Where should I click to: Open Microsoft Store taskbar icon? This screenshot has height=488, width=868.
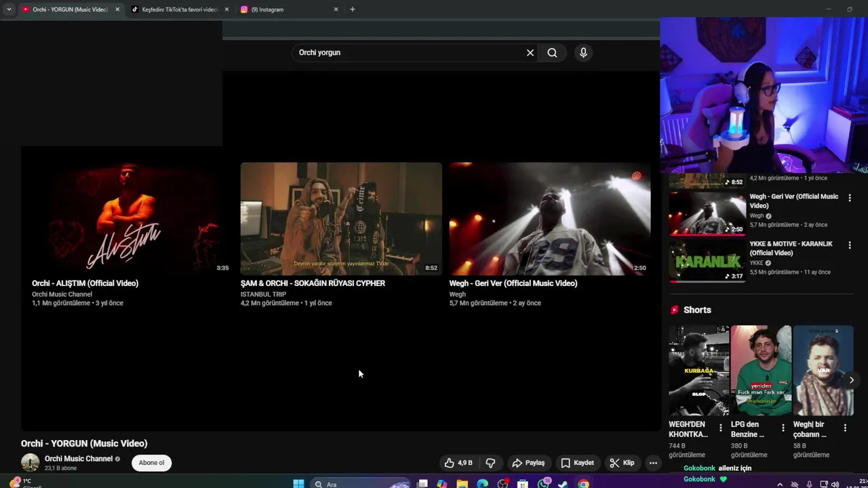coord(523,484)
